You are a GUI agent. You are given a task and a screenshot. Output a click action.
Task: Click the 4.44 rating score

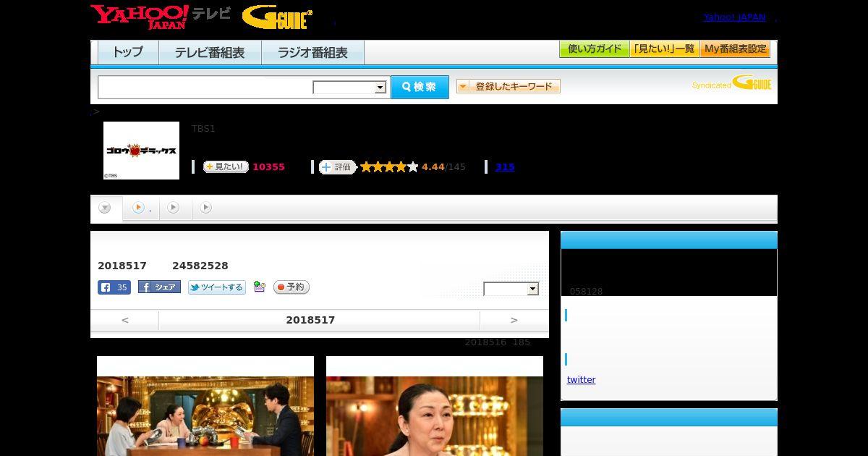tap(433, 167)
